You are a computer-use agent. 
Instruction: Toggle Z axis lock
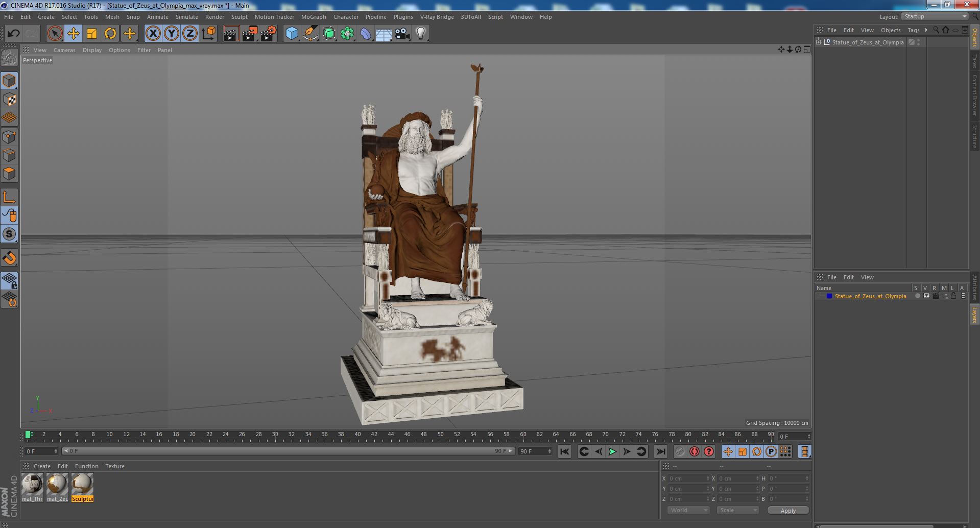pos(190,34)
